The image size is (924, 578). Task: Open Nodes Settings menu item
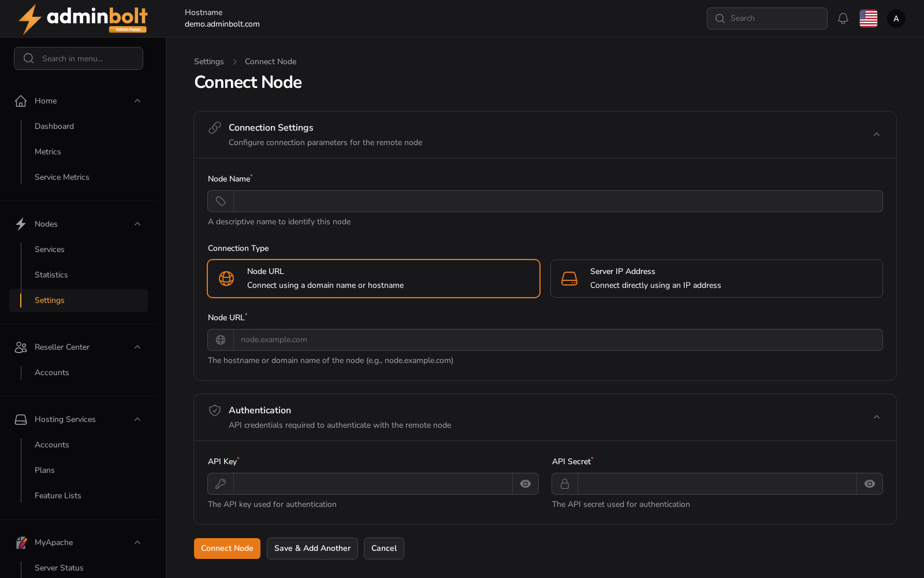[79, 301]
